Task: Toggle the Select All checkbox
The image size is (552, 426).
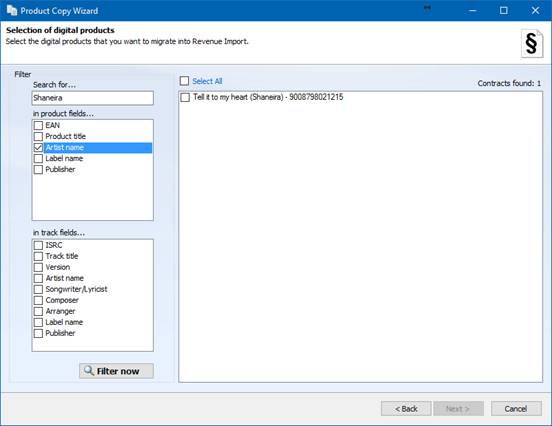Action: pyautogui.click(x=184, y=81)
